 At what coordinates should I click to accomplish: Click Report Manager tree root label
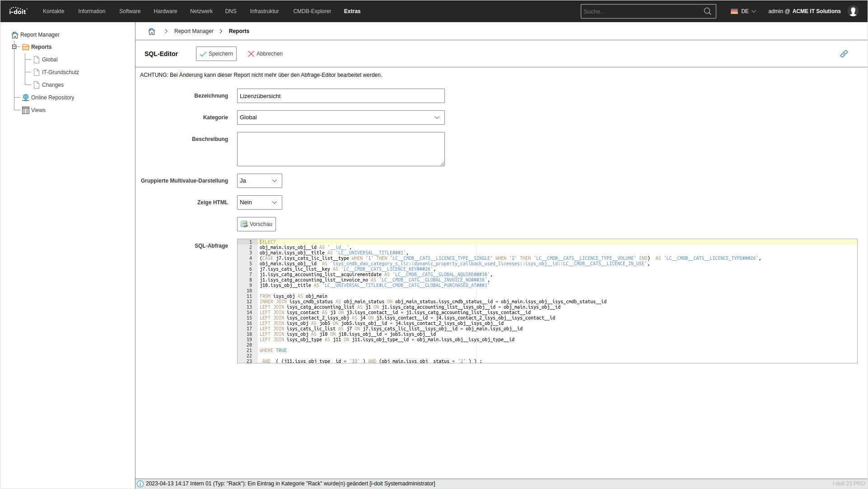coord(40,35)
